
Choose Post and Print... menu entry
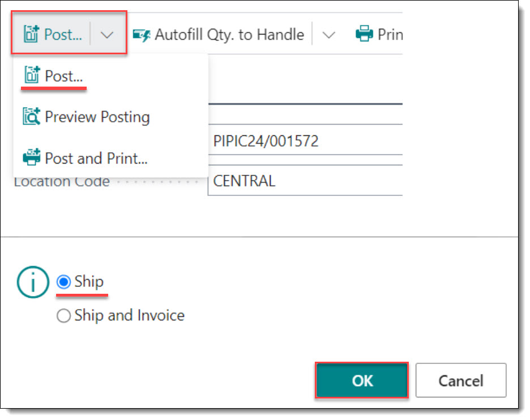tap(96, 158)
